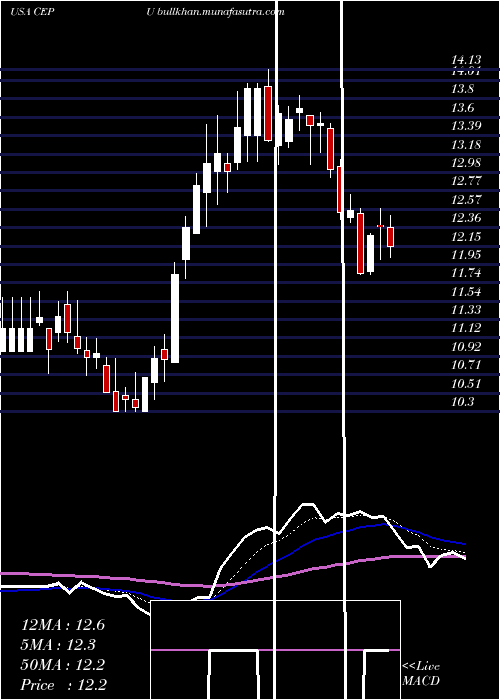Click the 13.39 price axis label
Screen dimensions: 500x700
click(466, 126)
